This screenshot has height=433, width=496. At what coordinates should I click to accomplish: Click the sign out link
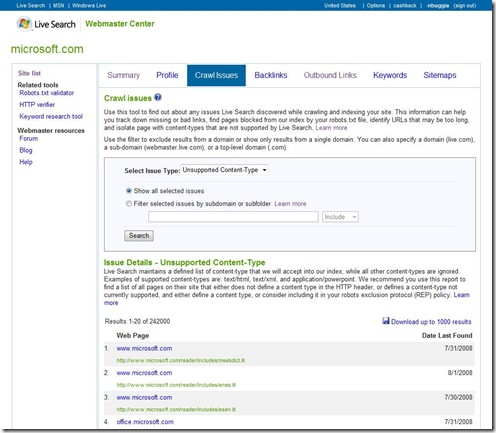465,5
